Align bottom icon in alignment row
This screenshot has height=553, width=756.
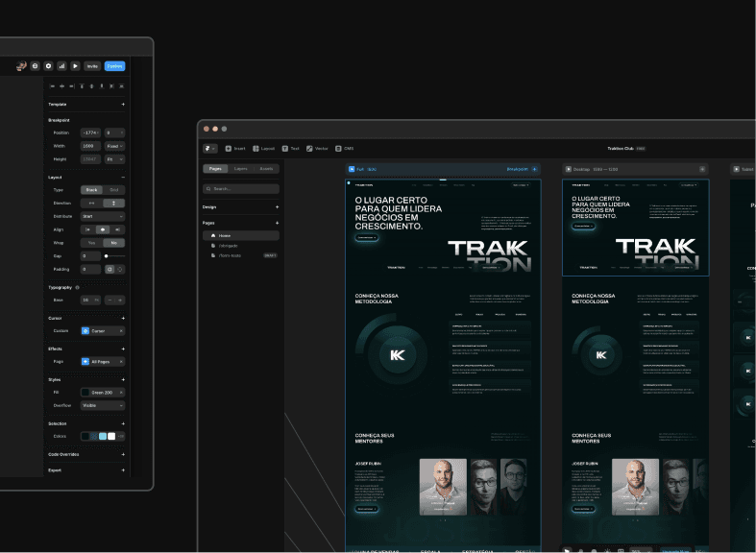point(101,86)
